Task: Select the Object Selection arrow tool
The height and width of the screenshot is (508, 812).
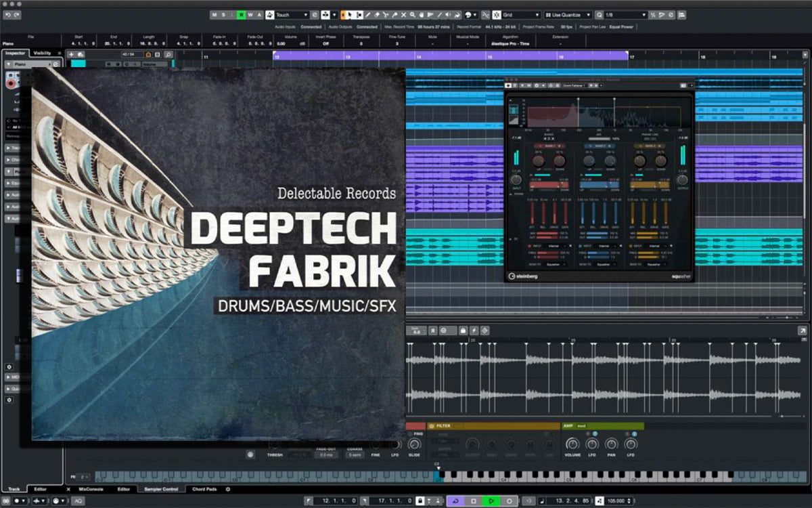Action: [351, 15]
